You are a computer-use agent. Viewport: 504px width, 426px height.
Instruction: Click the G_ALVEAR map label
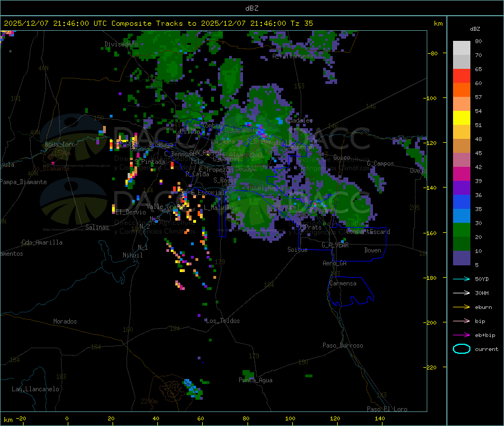[335, 245]
